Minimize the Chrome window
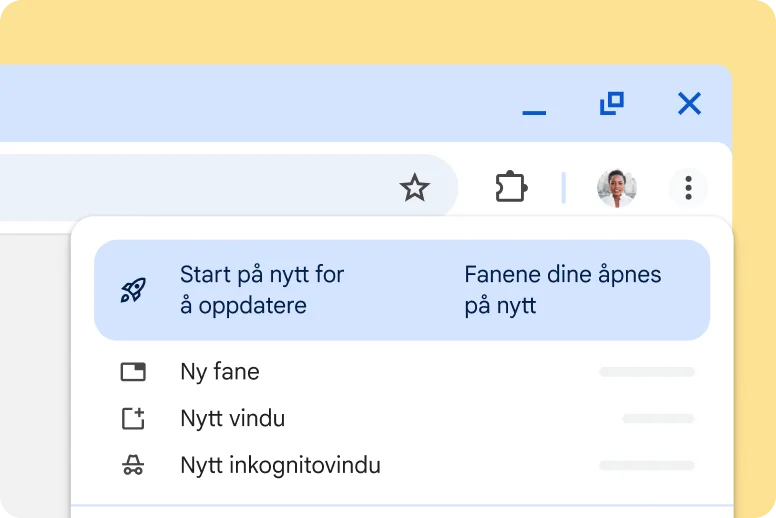 coord(534,104)
